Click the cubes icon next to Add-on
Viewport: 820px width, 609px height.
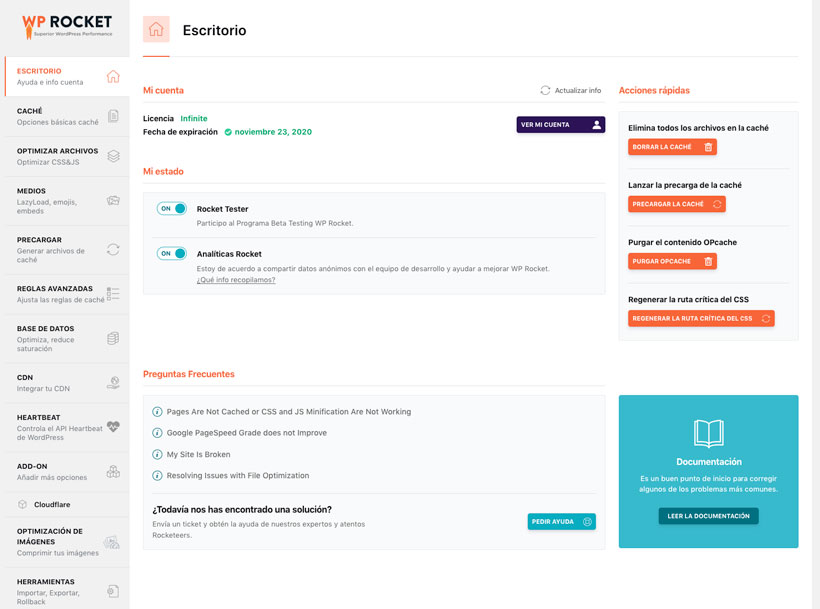(x=113, y=472)
